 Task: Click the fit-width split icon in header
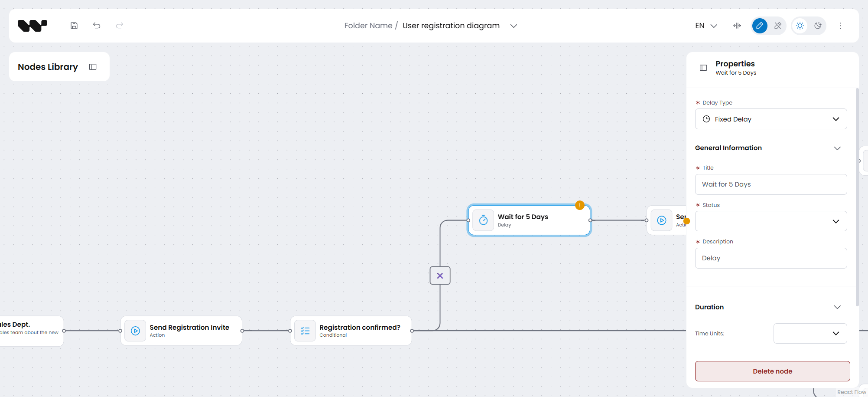click(737, 26)
